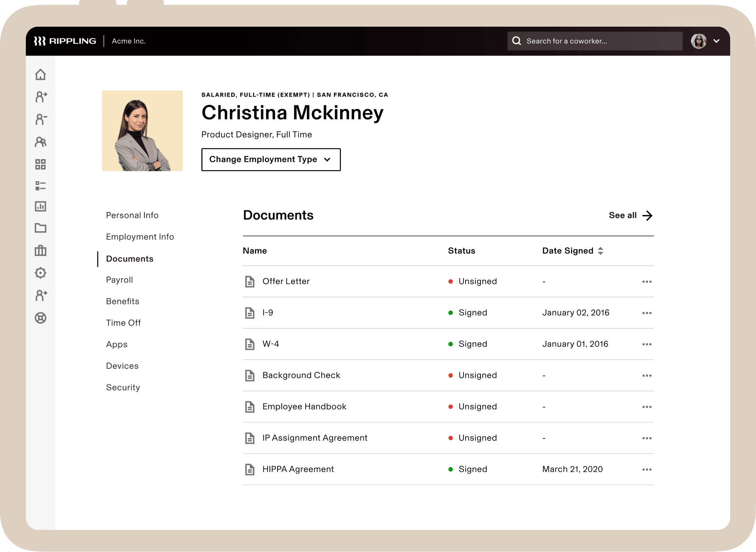Screen dimensions: 756x552
Task: Open the Employee Handbook document
Action: tap(304, 407)
